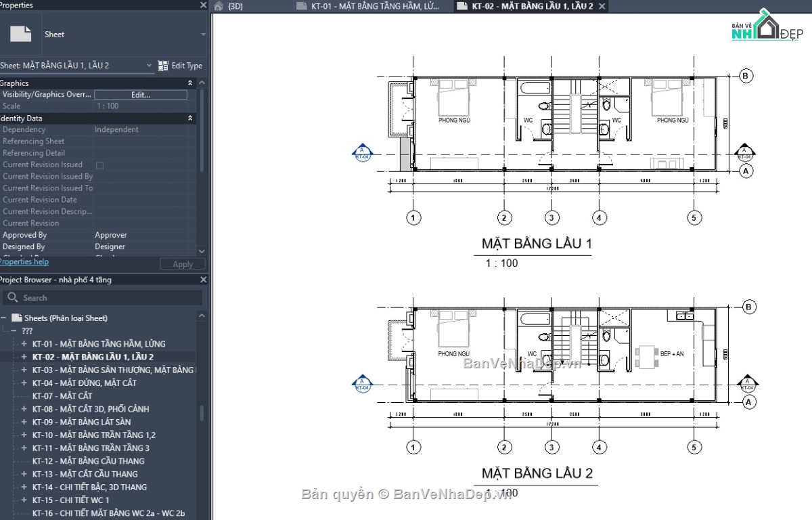This screenshot has width=812, height=520.
Task: Select grid bubble B on LẦU 1 plan
Action: 746,76
